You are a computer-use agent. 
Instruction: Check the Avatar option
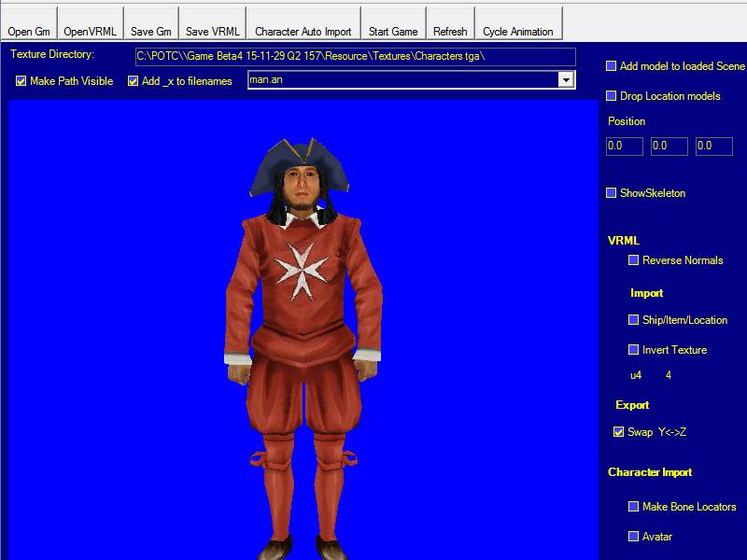(633, 537)
